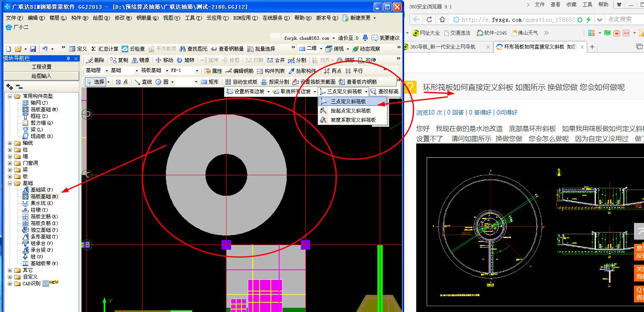Collapse the 常用构件类型 tree node
This screenshot has width=644, height=312.
[10, 96]
